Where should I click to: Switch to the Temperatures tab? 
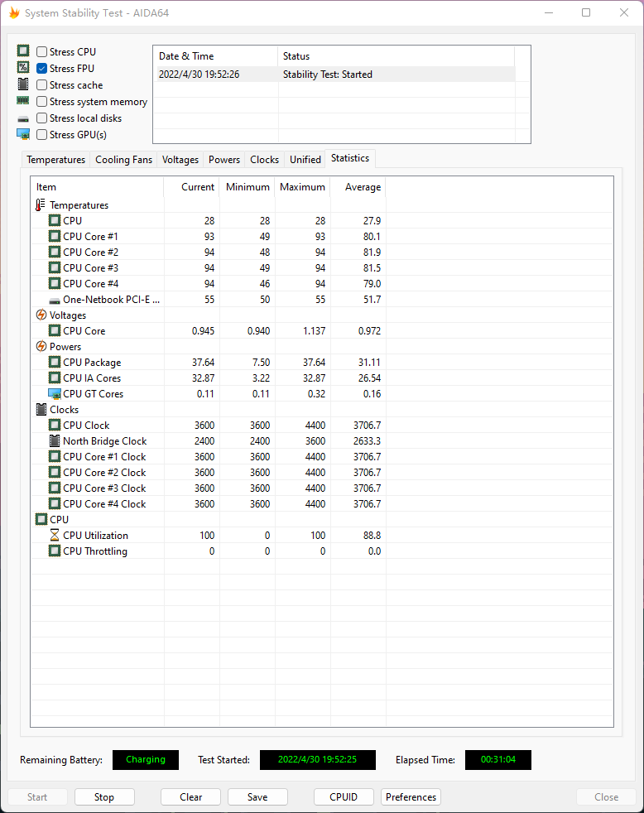click(55, 160)
